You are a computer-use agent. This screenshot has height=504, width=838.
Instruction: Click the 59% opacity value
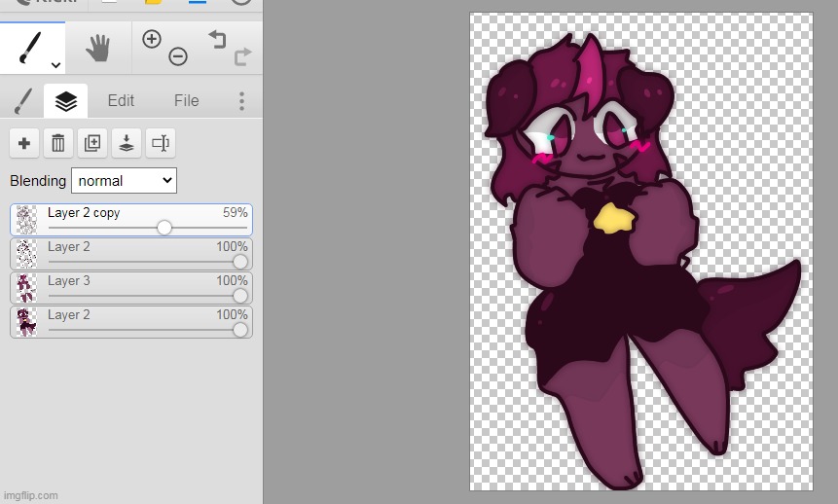pos(236,213)
